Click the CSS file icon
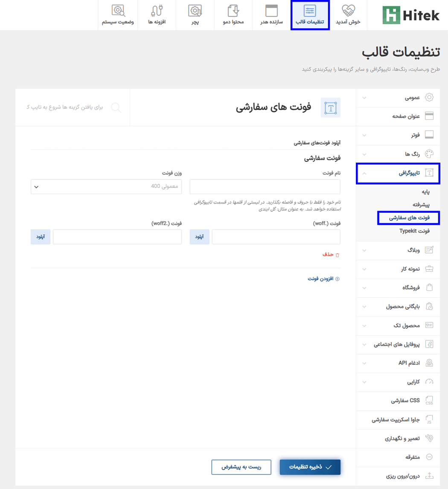Image resolution: width=448 pixels, height=489 pixels. 429,401
